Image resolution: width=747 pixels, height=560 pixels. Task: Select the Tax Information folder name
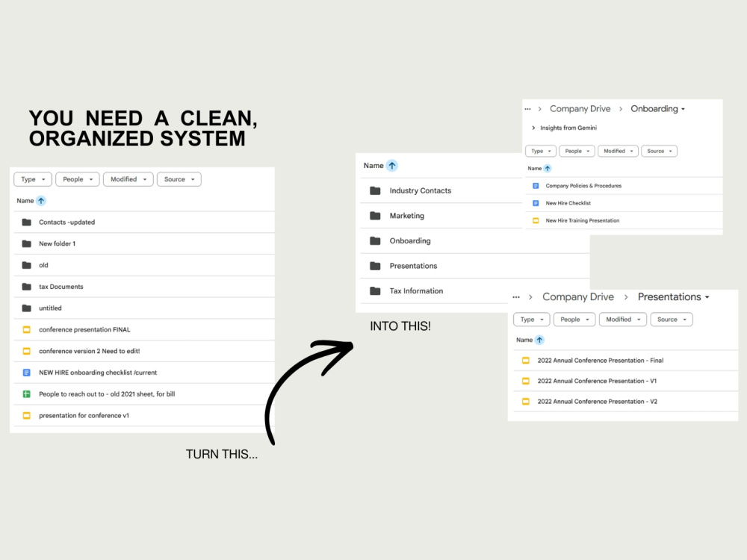click(416, 291)
